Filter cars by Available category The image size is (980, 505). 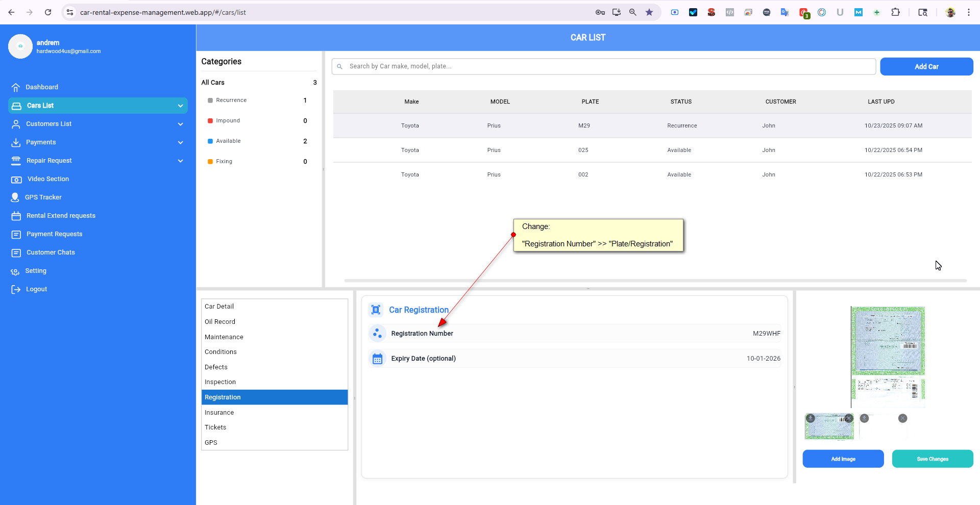pyautogui.click(x=228, y=141)
